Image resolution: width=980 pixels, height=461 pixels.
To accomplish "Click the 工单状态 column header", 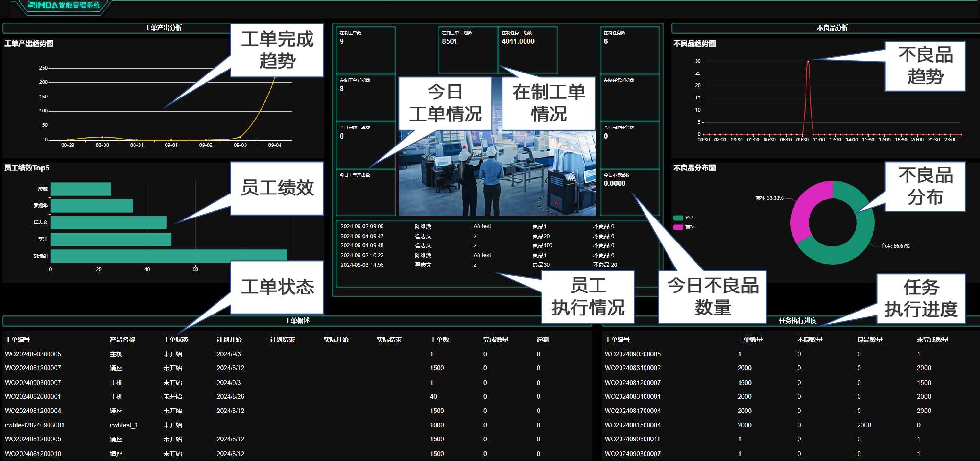I will [175, 340].
